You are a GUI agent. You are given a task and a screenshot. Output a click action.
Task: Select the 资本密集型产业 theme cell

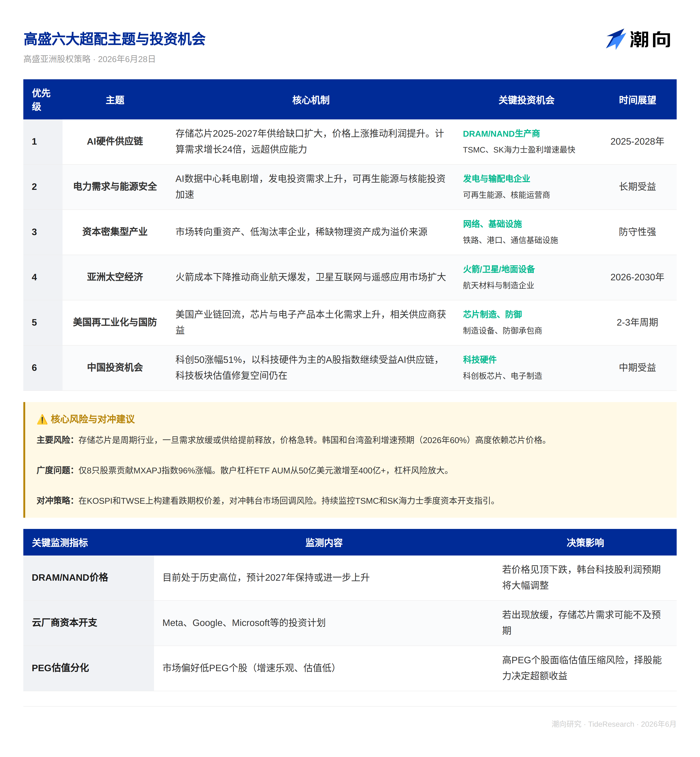point(115,232)
